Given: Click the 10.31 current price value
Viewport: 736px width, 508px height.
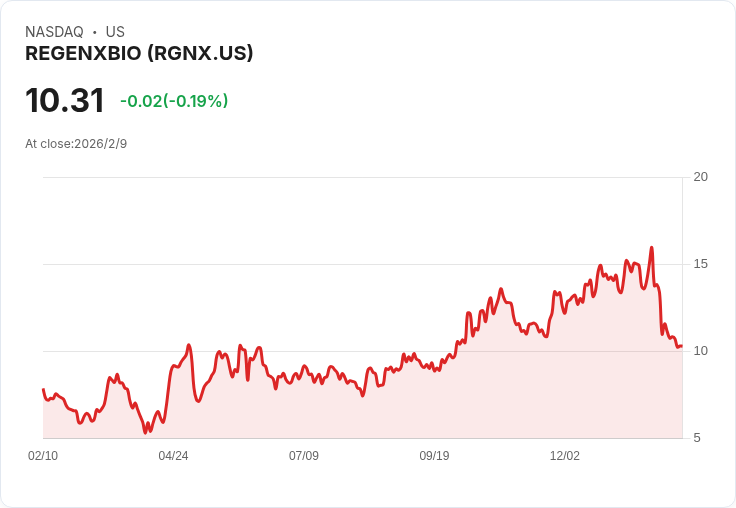Looking at the screenshot, I should (x=65, y=100).
